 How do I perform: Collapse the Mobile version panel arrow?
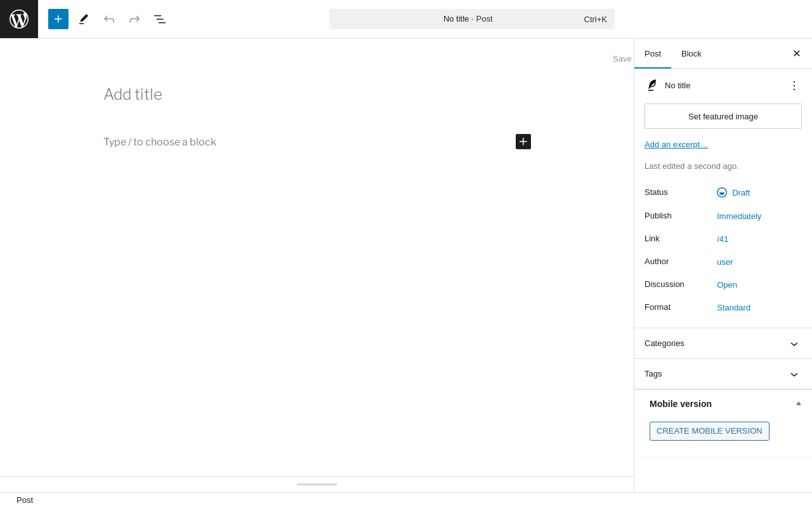click(x=799, y=403)
